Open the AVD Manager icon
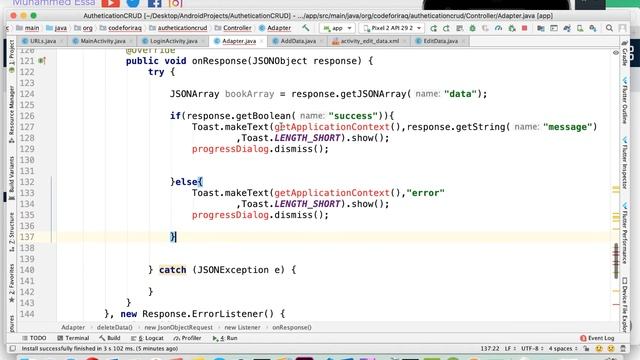Image resolution: width=640 pixels, height=360 pixels. click(580, 28)
